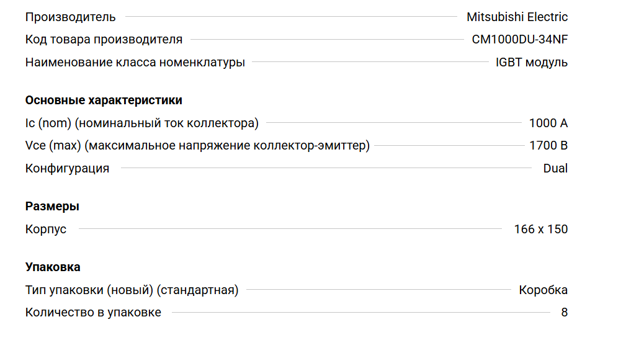Screen dimensions: 644x340
Task: Click the IGBT модуль class value
Action: 532,63
